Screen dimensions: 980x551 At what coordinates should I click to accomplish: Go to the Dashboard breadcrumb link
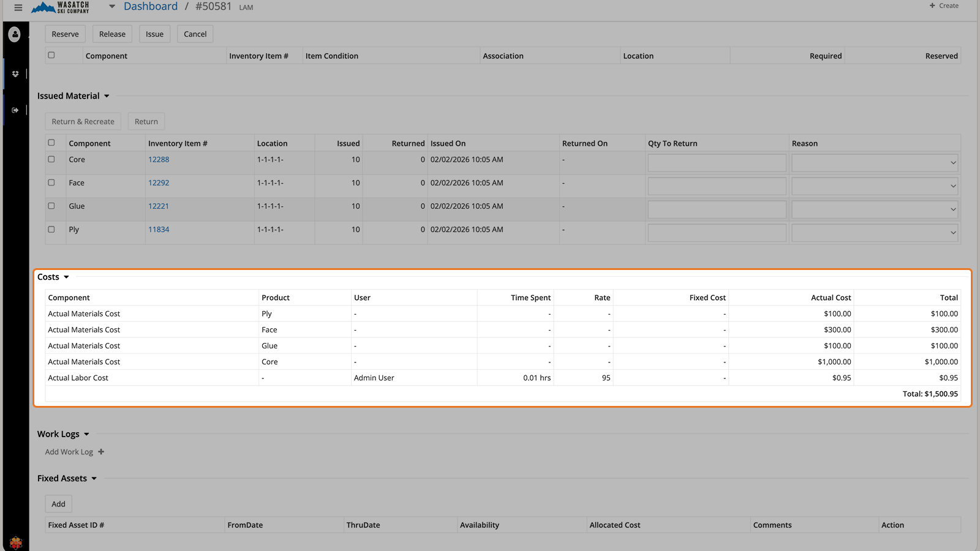point(151,6)
